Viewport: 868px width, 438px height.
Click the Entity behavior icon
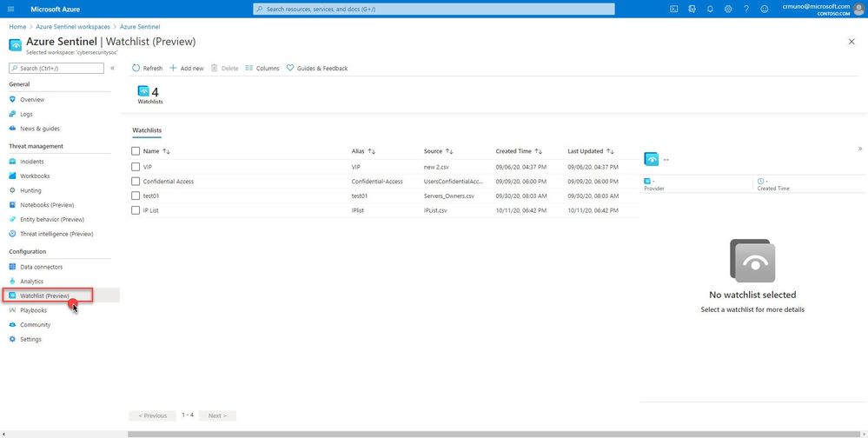[x=13, y=219]
